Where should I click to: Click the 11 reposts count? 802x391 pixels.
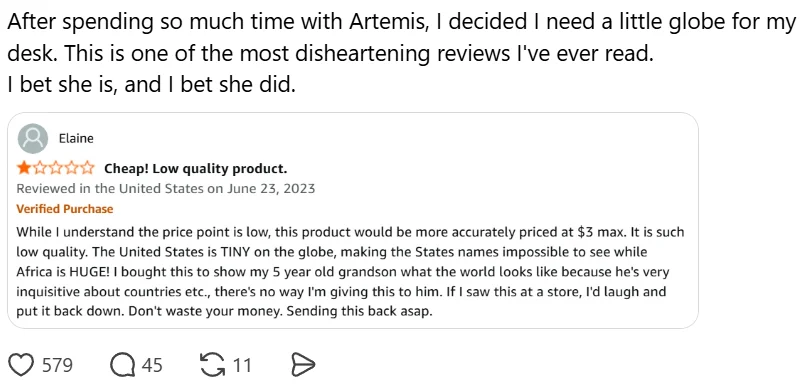pyautogui.click(x=242, y=366)
